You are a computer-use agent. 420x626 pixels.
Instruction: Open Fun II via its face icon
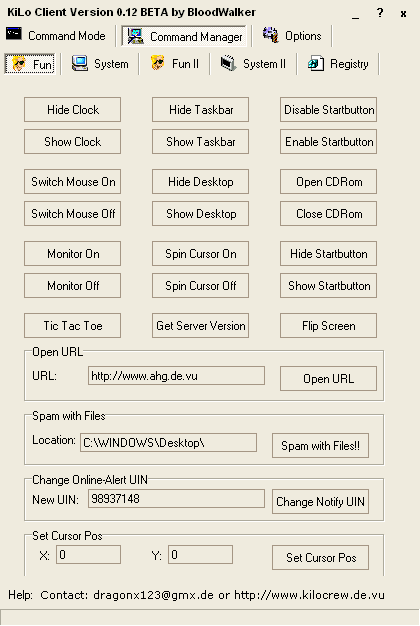(x=158, y=63)
